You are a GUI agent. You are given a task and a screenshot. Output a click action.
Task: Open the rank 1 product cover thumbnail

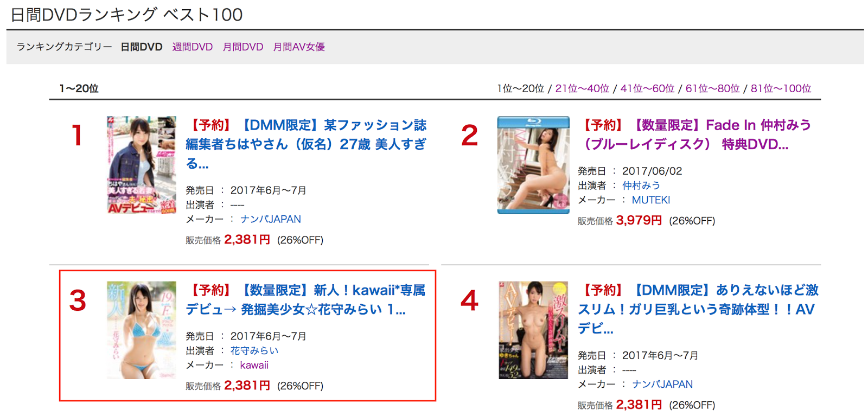(x=142, y=165)
